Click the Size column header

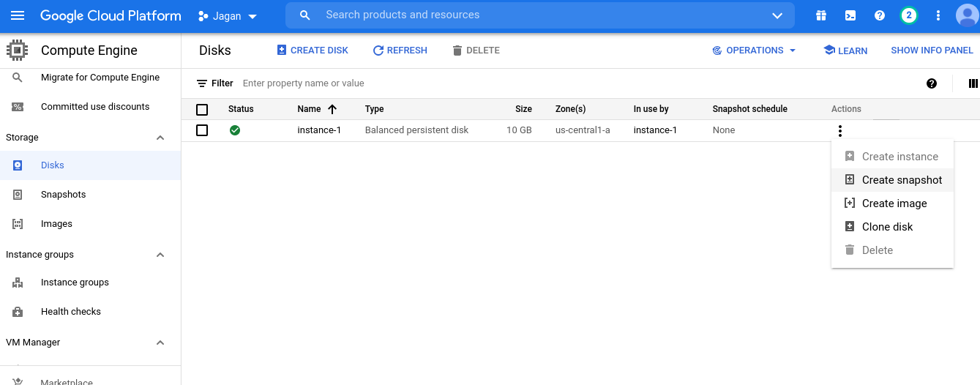[523, 109]
